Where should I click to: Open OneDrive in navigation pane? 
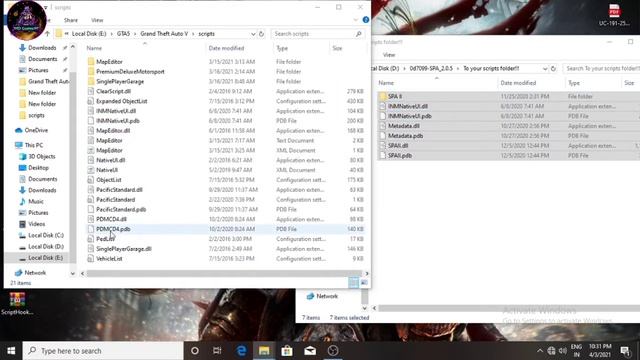coord(36,130)
